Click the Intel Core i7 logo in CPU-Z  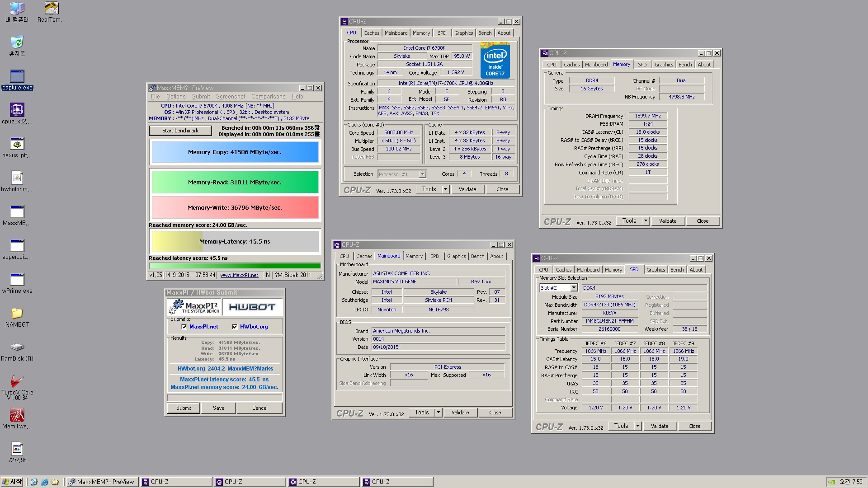point(495,61)
